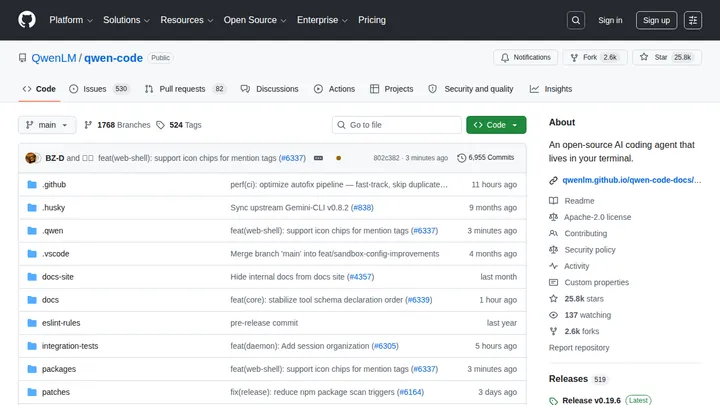This screenshot has height=405, width=720.
Task: Open the Projects tab
Action: tap(392, 89)
